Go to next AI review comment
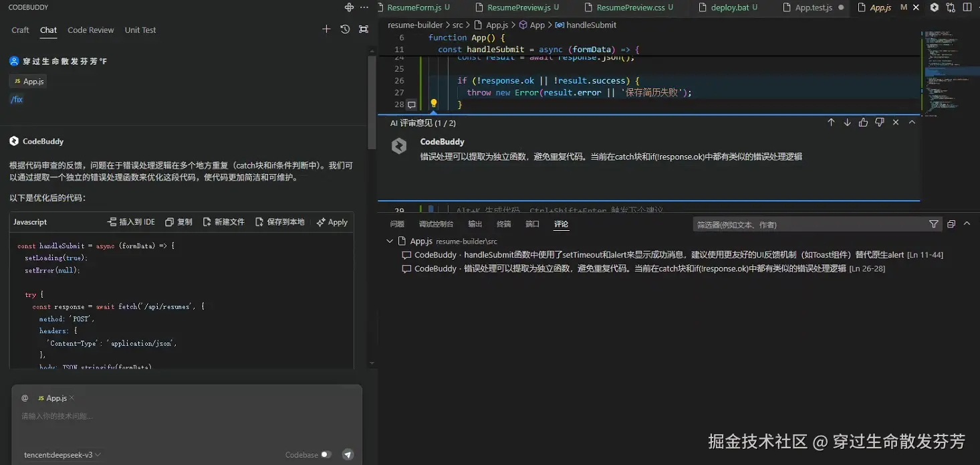 click(847, 122)
